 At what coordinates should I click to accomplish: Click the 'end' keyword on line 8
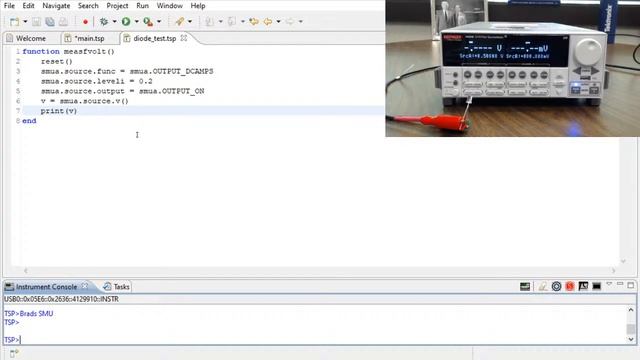29,121
